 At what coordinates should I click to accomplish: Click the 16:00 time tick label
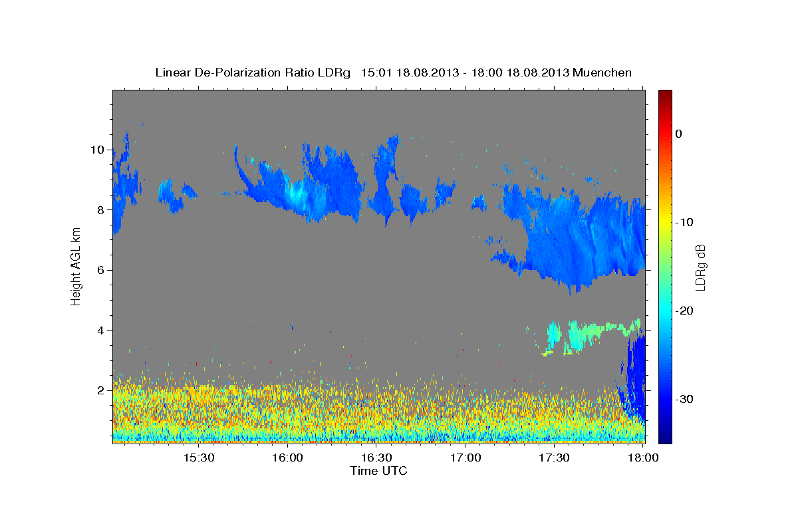point(287,458)
